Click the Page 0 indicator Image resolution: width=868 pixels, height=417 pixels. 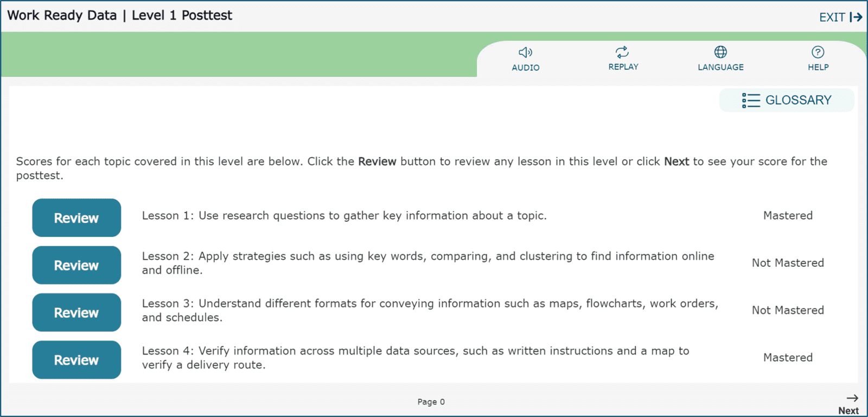pos(431,402)
